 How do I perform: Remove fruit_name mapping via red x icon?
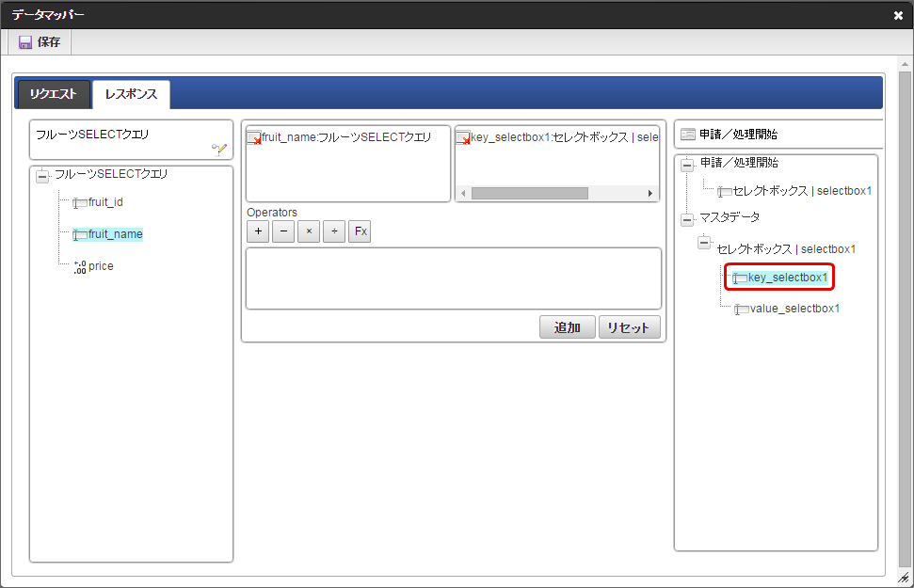click(x=254, y=138)
